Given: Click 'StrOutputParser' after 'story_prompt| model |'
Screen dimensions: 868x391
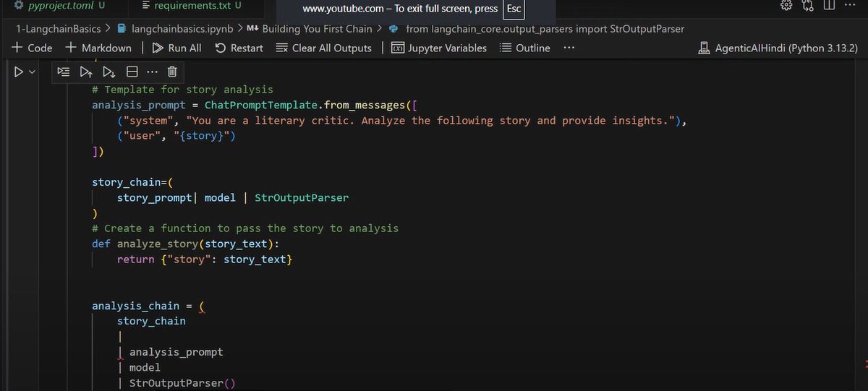Looking at the screenshot, I should pyautogui.click(x=302, y=197).
